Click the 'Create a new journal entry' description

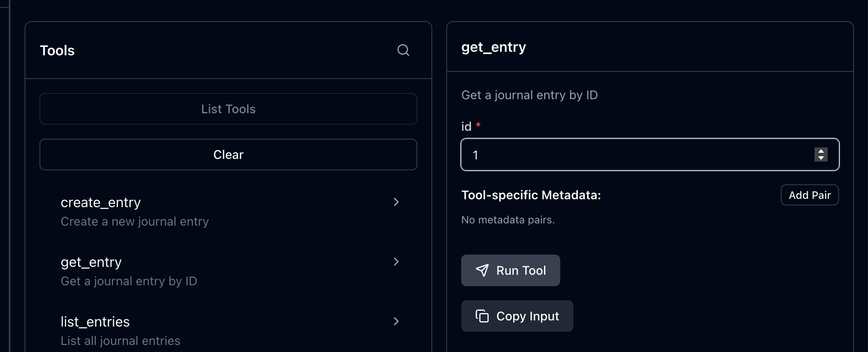point(135,222)
